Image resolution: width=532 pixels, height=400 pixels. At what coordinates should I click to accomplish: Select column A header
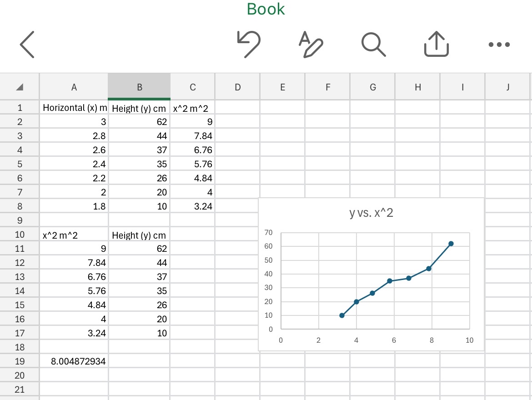coord(74,87)
